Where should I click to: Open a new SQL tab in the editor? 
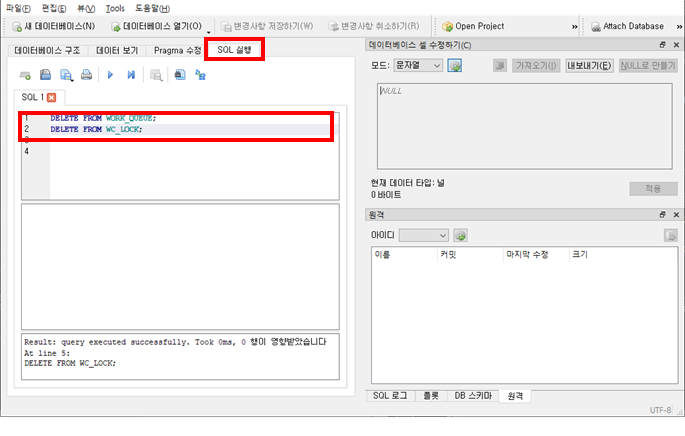(x=25, y=75)
